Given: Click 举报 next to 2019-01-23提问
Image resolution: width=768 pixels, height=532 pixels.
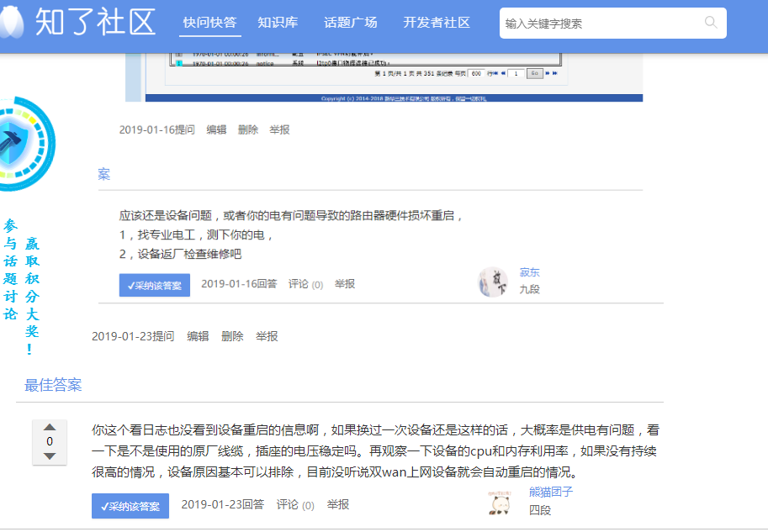Looking at the screenshot, I should [x=267, y=336].
